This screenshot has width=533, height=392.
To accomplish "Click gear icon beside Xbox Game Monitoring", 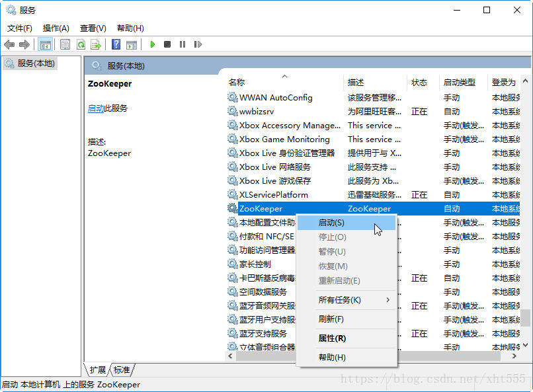I will [x=233, y=139].
